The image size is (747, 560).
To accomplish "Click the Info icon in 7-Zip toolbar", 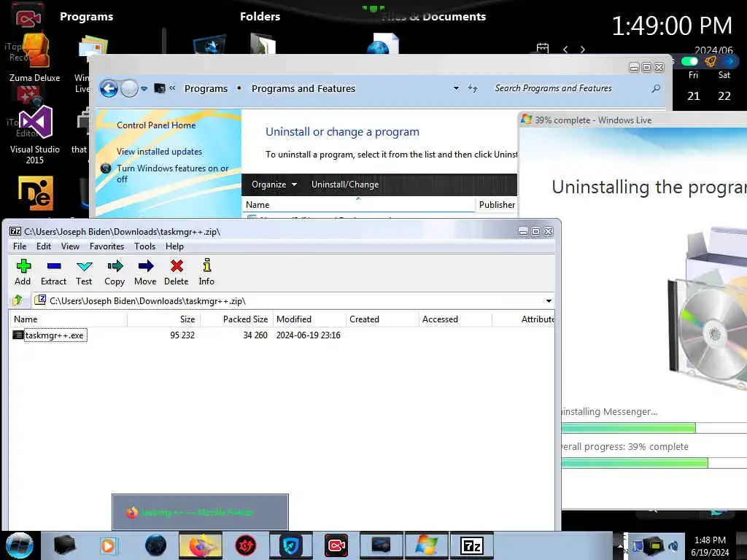I will pyautogui.click(x=206, y=265).
